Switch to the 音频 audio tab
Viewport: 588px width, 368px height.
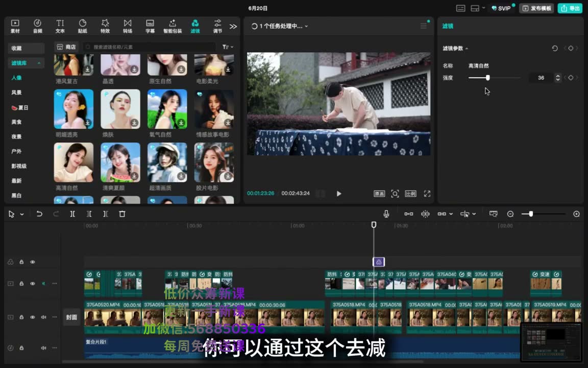click(37, 26)
